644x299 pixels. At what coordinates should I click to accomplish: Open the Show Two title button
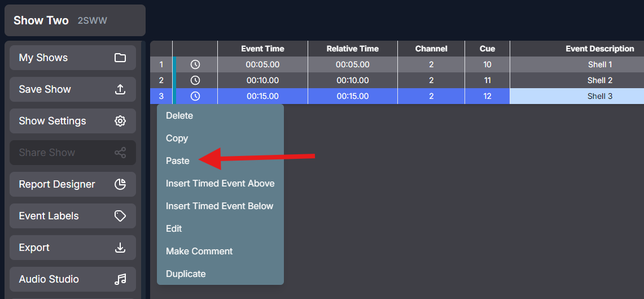coord(75,20)
